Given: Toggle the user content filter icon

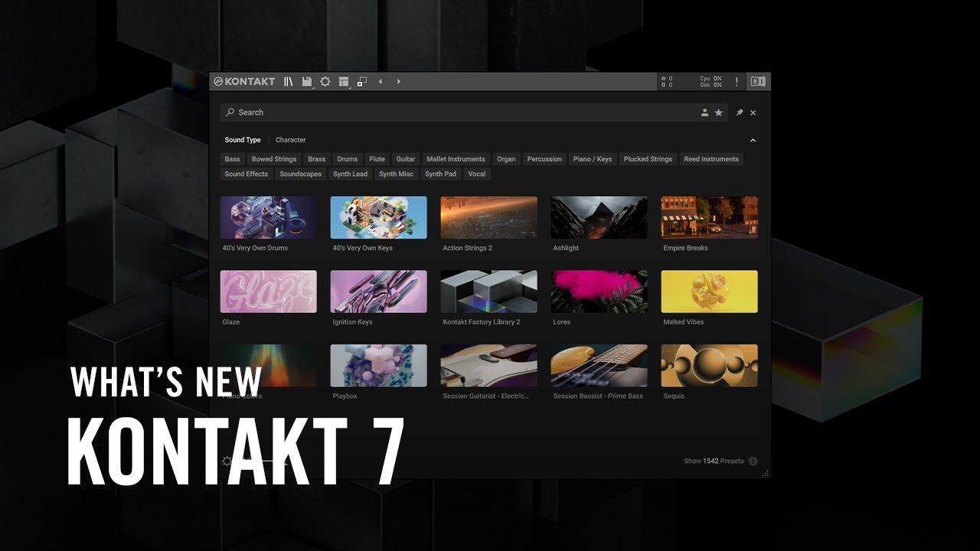Looking at the screenshot, I should (704, 112).
